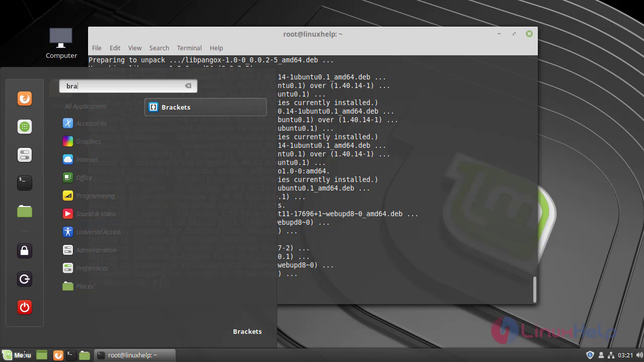Open the Terminal menu in menubar
The height and width of the screenshot is (362, 644).
[189, 48]
